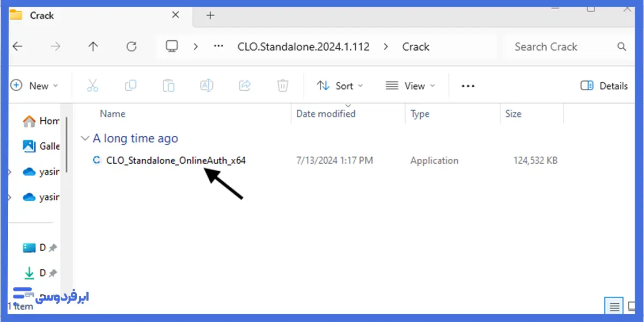Open the pinned Downloads folder with green arrow
The width and height of the screenshot is (644, 322).
[x=40, y=273]
